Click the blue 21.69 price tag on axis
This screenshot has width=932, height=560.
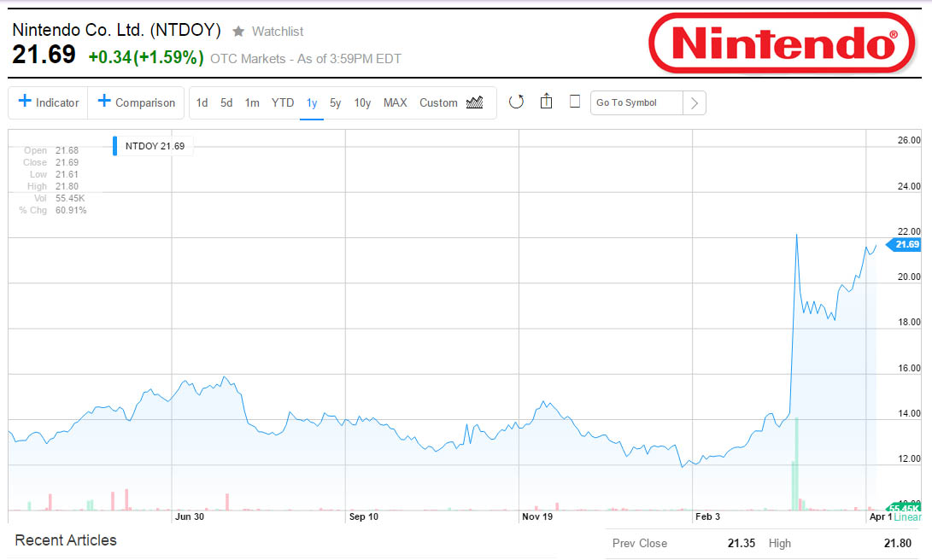(904, 245)
